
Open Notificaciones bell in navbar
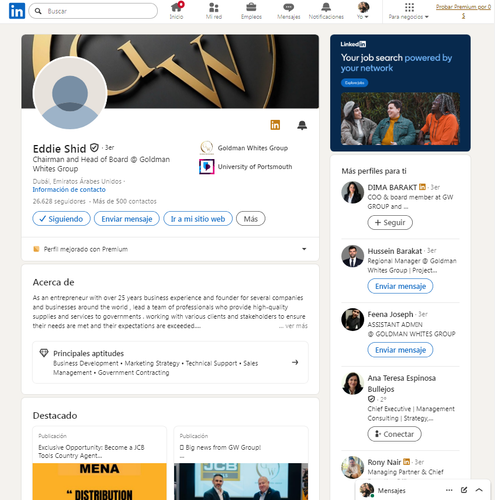326,11
